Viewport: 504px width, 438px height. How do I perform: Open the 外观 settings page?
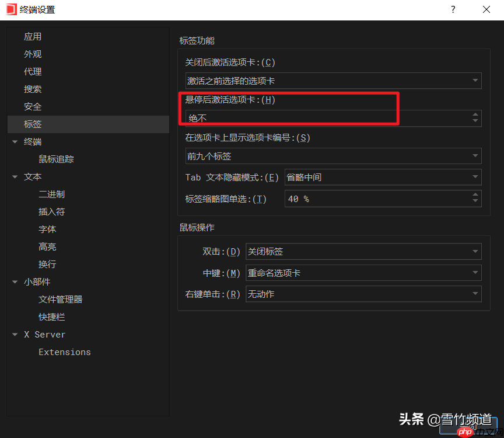[33, 54]
